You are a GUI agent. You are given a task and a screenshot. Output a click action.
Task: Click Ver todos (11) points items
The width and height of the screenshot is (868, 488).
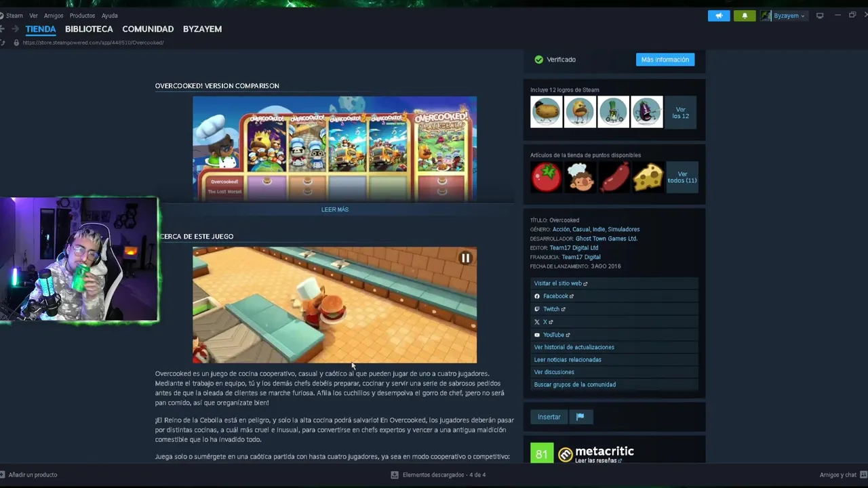682,178
